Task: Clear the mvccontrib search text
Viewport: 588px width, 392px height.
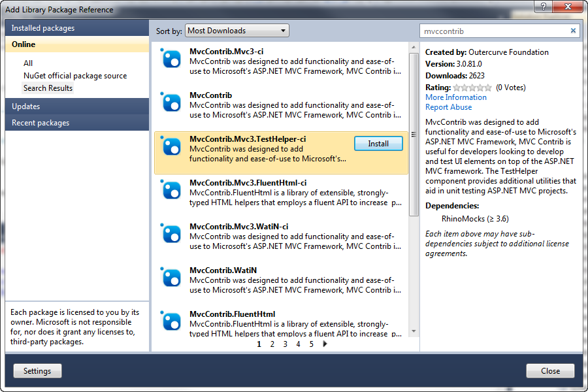Action: tap(573, 31)
